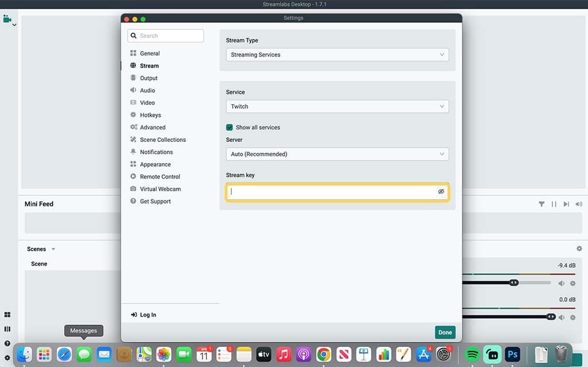Toggle stream key visibility eye icon
The height and width of the screenshot is (367, 588).
pos(441,192)
